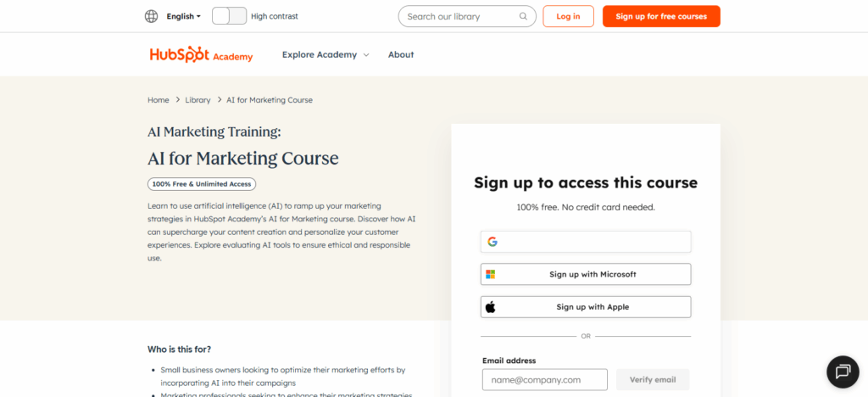Image resolution: width=868 pixels, height=397 pixels.
Task: Expand the Explore Academy menu
Action: click(x=319, y=54)
